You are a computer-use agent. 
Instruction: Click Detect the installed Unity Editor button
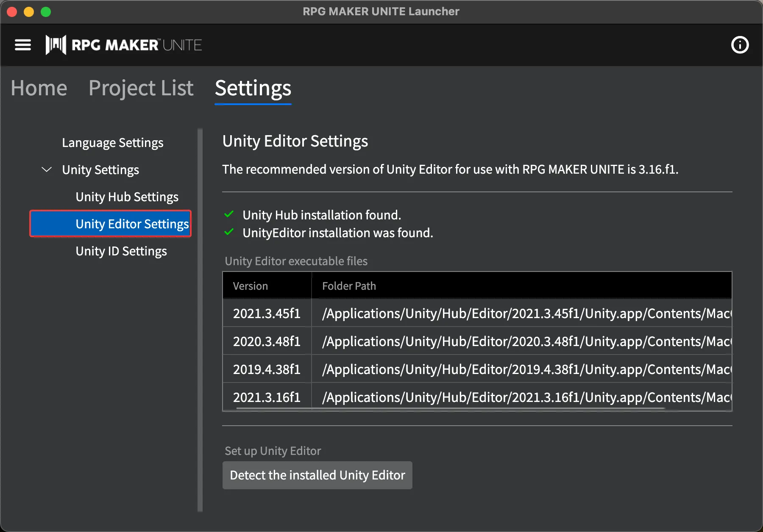(317, 475)
